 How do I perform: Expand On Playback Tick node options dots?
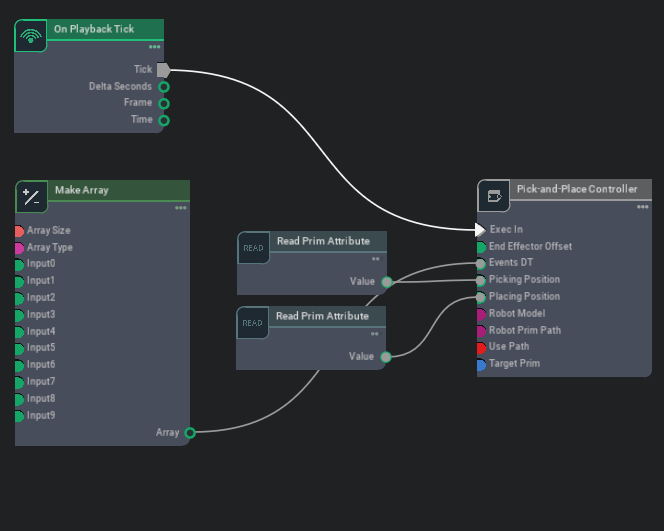click(155, 47)
